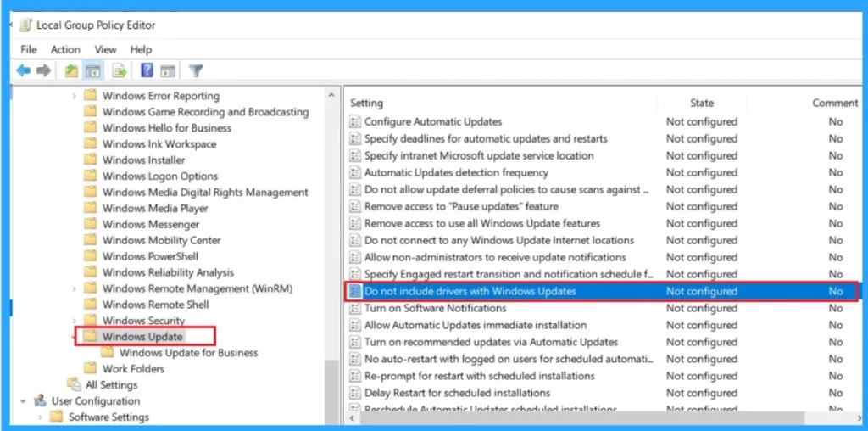This screenshot has width=868, height=431.
Task: Expand the Windows Error Reporting folder
Action: click(x=75, y=96)
